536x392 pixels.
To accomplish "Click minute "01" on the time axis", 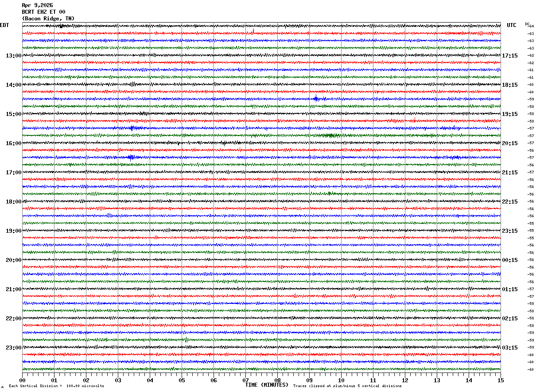I will click(54, 380).
